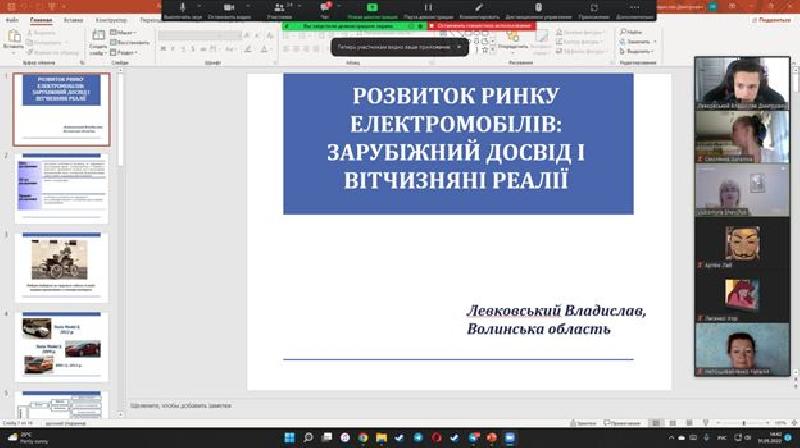This screenshot has height=448, width=800.
Task: Select slide 2 thumbnail in panel
Action: point(62,187)
